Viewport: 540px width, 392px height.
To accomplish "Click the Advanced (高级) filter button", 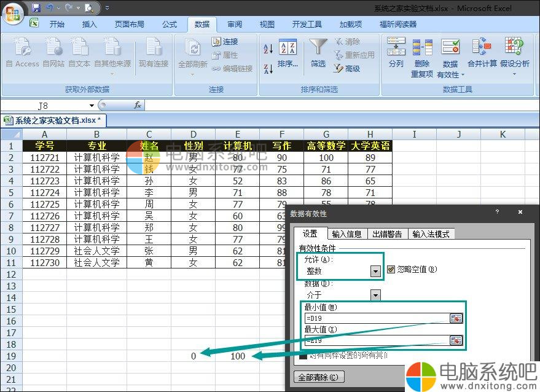I will coord(347,69).
